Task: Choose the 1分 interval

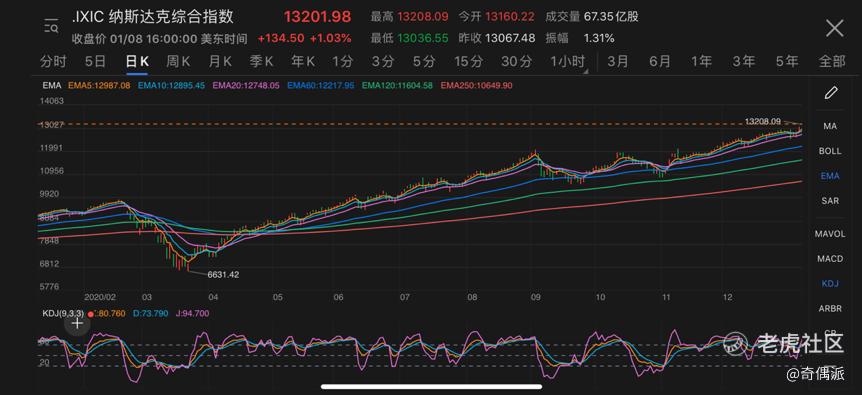Action: (x=342, y=62)
